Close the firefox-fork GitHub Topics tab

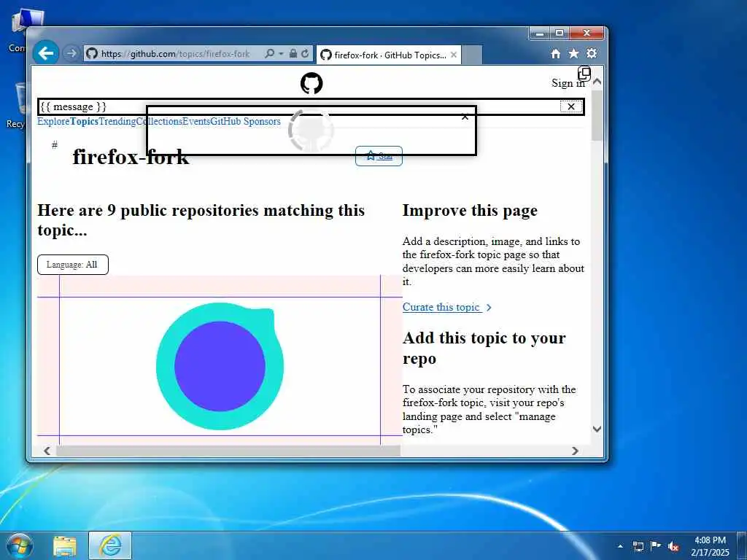tap(454, 55)
